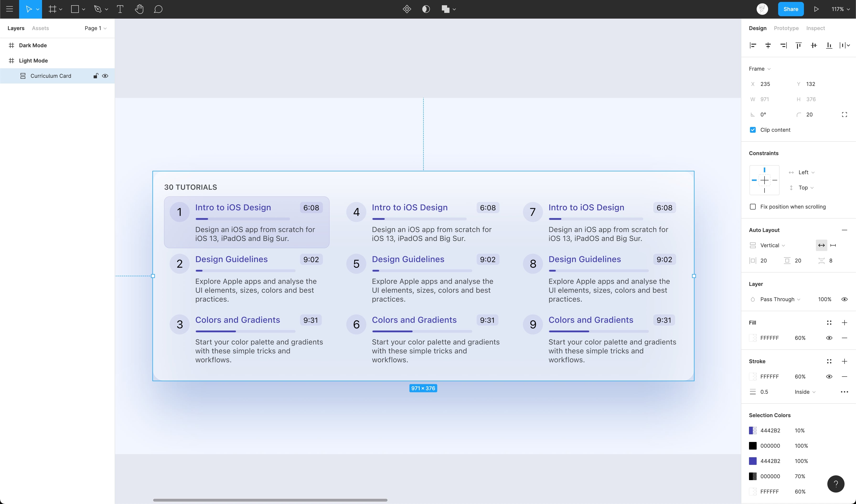This screenshot has height=504, width=856.
Task: Click the align top icon
Action: pos(799,45)
